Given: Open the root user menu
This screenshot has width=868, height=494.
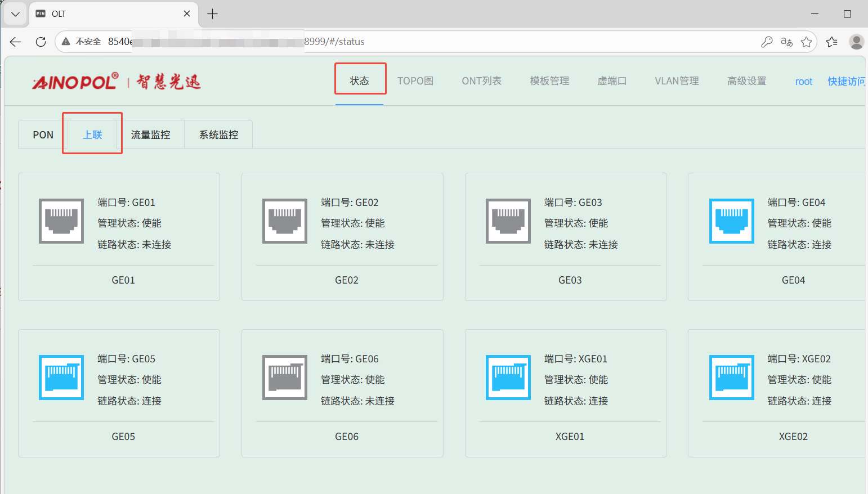Looking at the screenshot, I should click(x=803, y=82).
